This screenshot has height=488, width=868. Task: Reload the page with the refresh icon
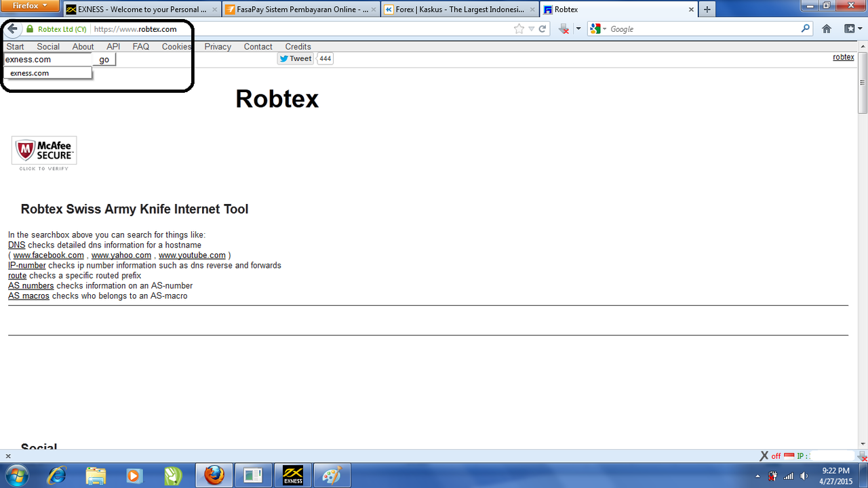click(x=542, y=29)
